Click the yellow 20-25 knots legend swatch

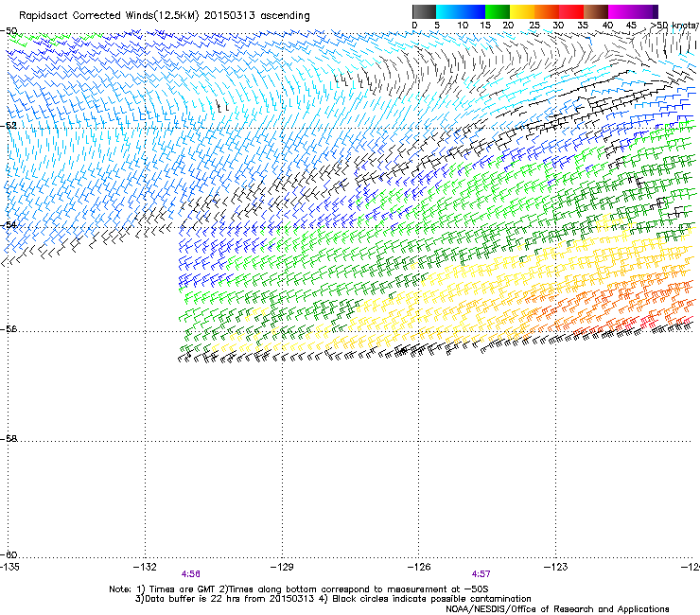(x=522, y=11)
